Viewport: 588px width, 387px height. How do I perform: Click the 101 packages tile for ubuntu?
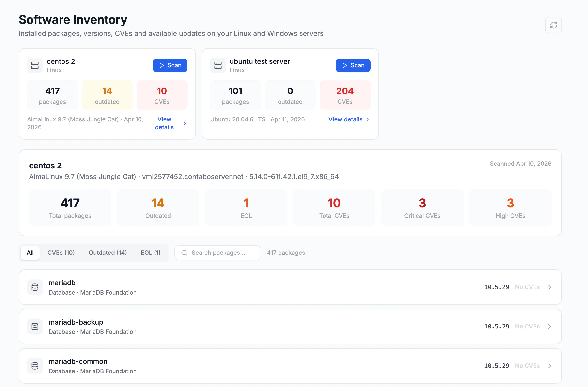[x=235, y=95]
